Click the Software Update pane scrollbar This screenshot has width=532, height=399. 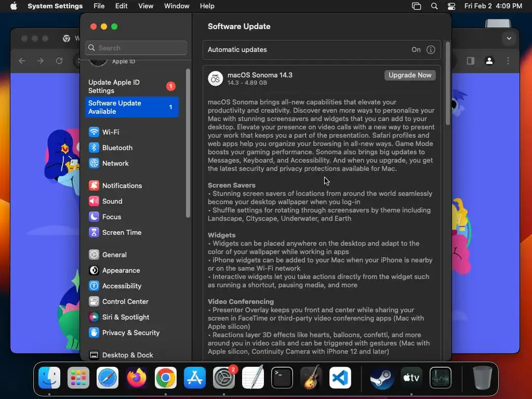tap(447, 84)
